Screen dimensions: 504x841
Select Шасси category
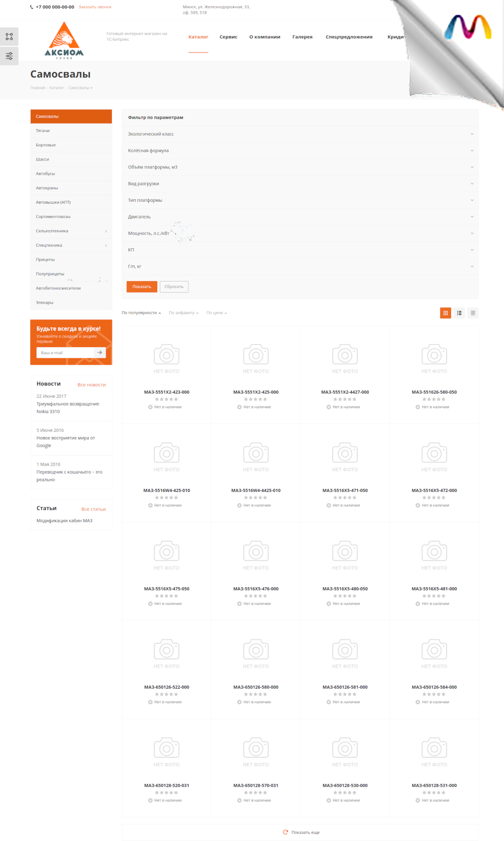71,159
